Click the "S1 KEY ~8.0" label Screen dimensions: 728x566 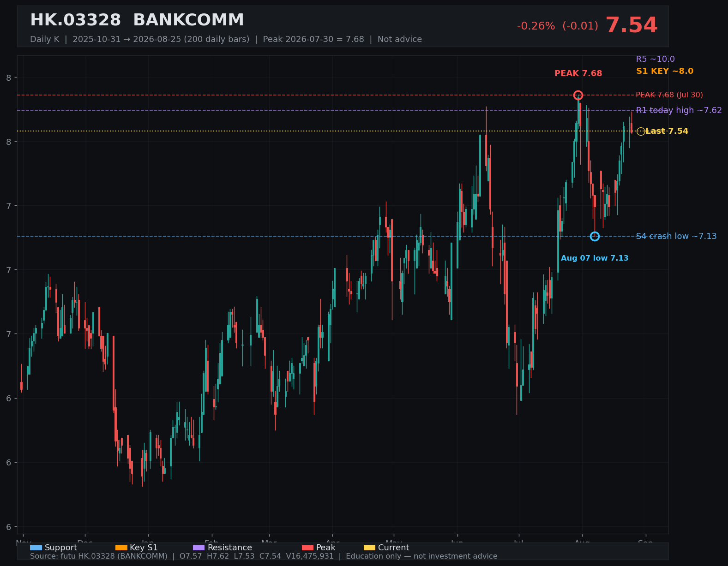[665, 71]
